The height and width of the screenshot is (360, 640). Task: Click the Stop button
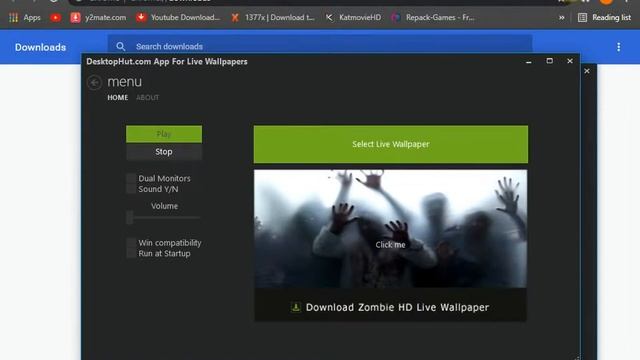click(x=164, y=152)
